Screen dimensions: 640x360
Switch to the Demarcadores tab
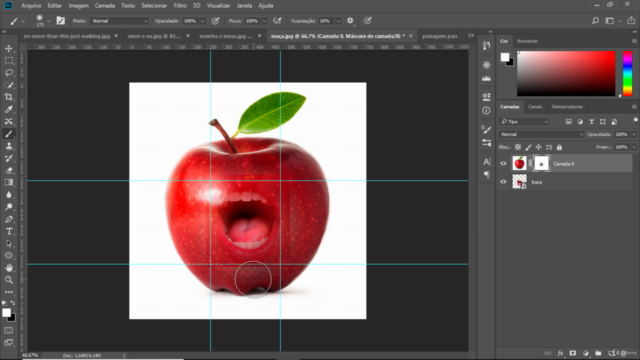[567, 107]
